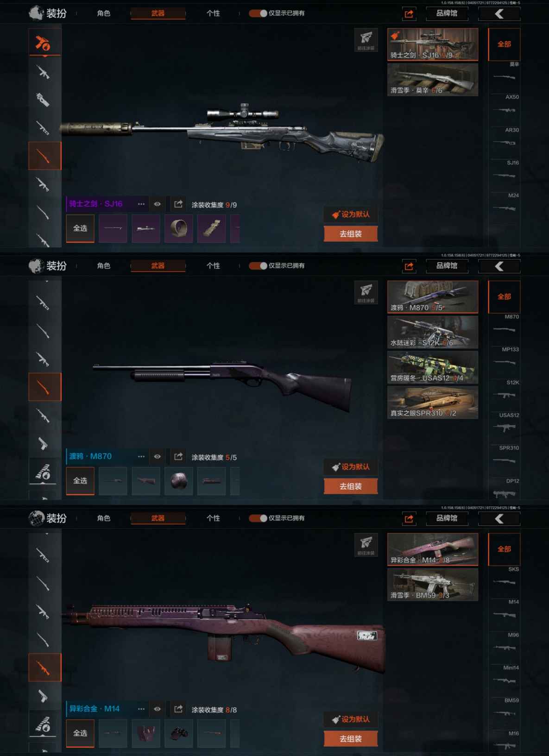The height and width of the screenshot is (756, 549).
Task: Click share icon beside 渡鸦·M870 skin name
Action: pos(178,456)
